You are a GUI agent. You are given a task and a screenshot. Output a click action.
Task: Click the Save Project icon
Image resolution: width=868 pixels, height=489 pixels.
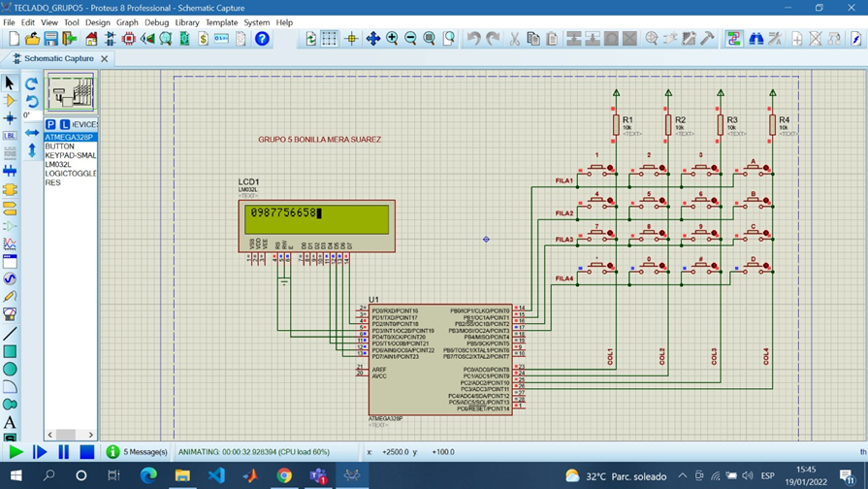[51, 39]
